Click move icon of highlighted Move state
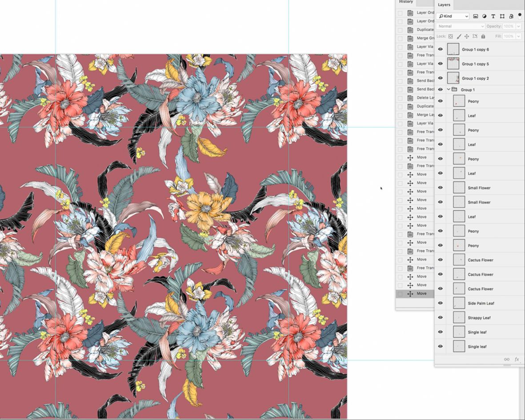Screen dimensions: 525x420 point(410,293)
